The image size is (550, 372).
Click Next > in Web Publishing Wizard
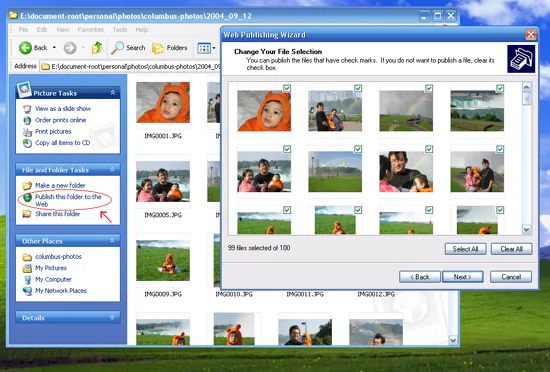click(463, 277)
